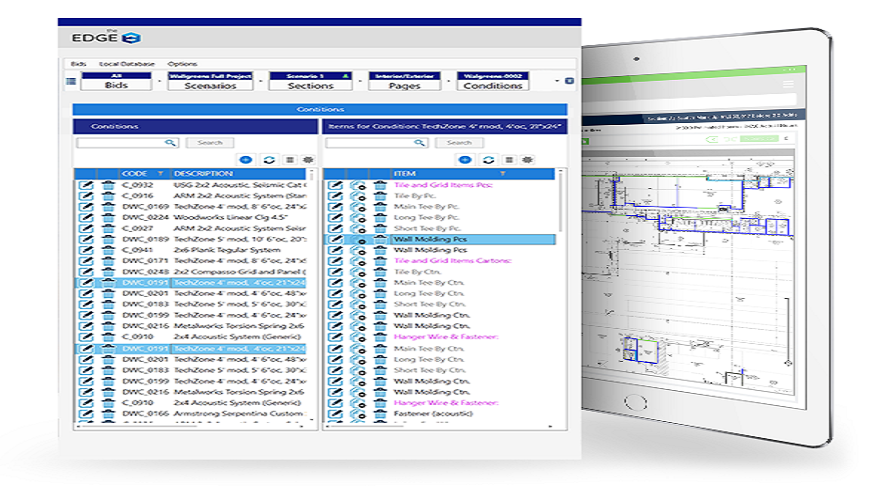Select Tile and Grid Items Cartons: heading
This screenshot has width=890, height=500.
pos(452,261)
